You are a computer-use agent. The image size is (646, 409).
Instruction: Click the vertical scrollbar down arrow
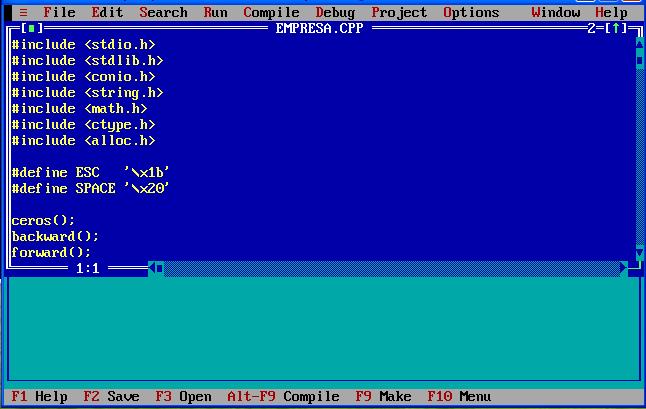(x=639, y=252)
